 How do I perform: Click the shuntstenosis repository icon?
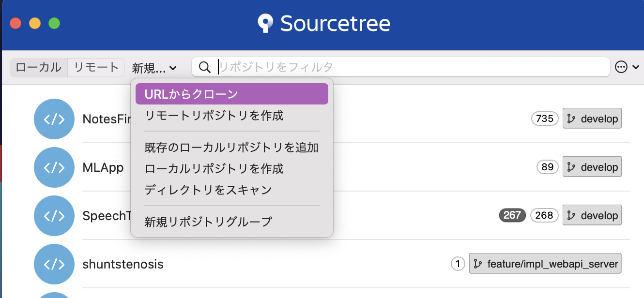pyautogui.click(x=54, y=264)
